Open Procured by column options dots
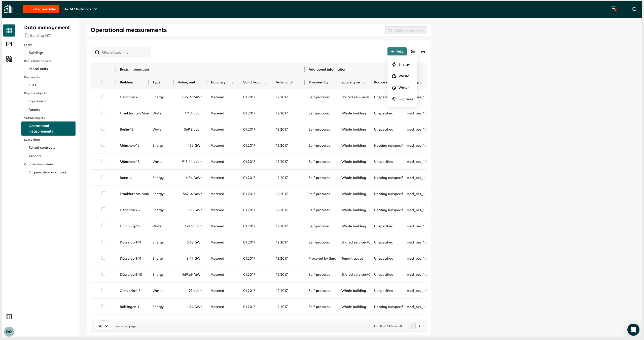The height and width of the screenshot is (340, 644). [331, 82]
